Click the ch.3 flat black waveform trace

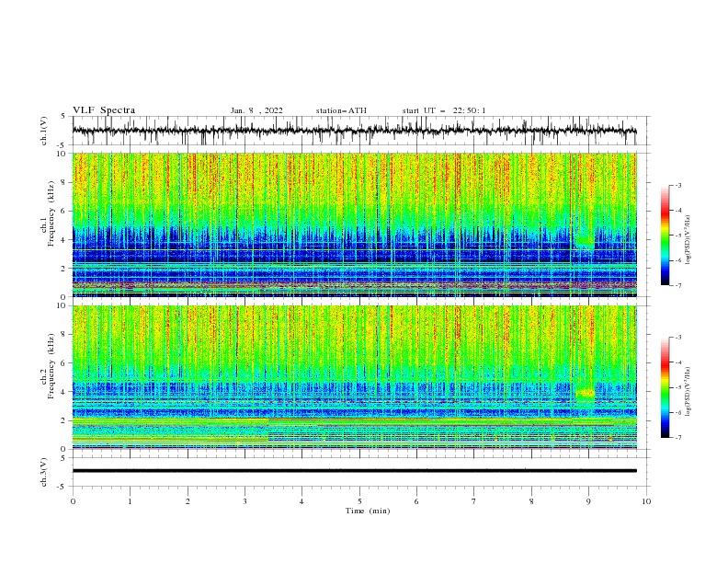click(354, 471)
